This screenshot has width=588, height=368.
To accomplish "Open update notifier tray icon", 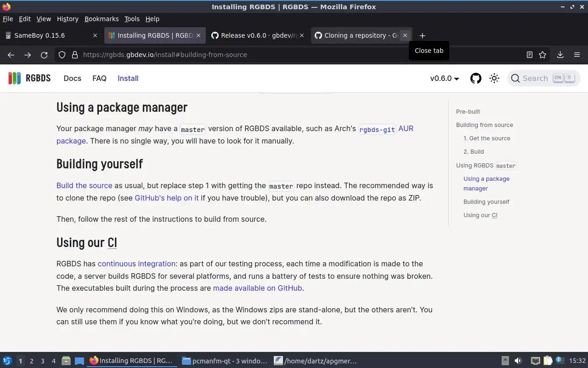I will tap(560, 360).
